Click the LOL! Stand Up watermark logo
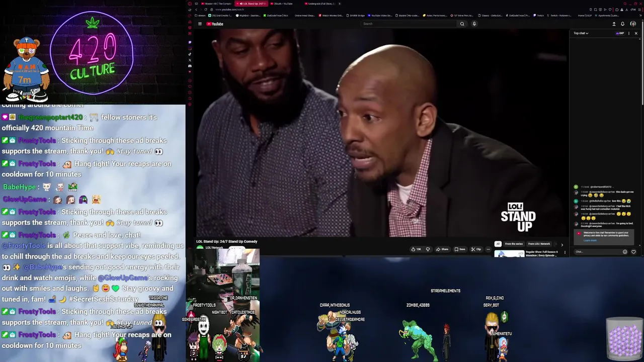This screenshot has width=644, height=362. tap(518, 218)
